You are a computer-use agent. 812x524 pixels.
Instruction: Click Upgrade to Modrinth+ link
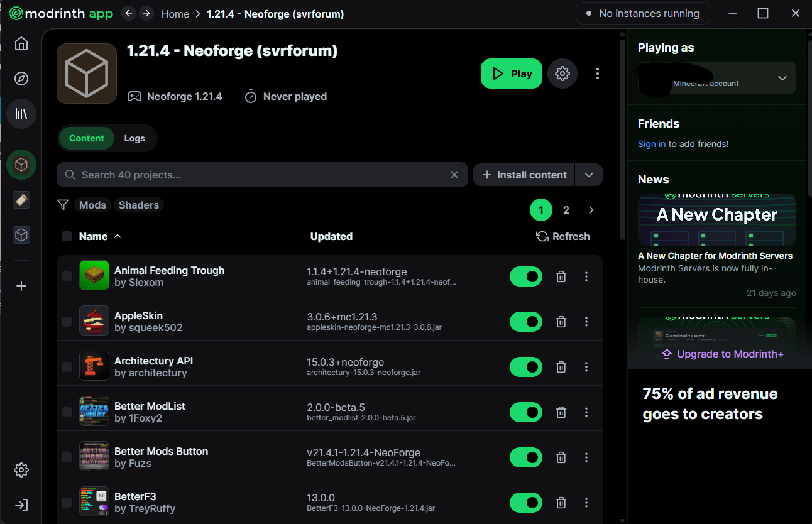pos(723,354)
